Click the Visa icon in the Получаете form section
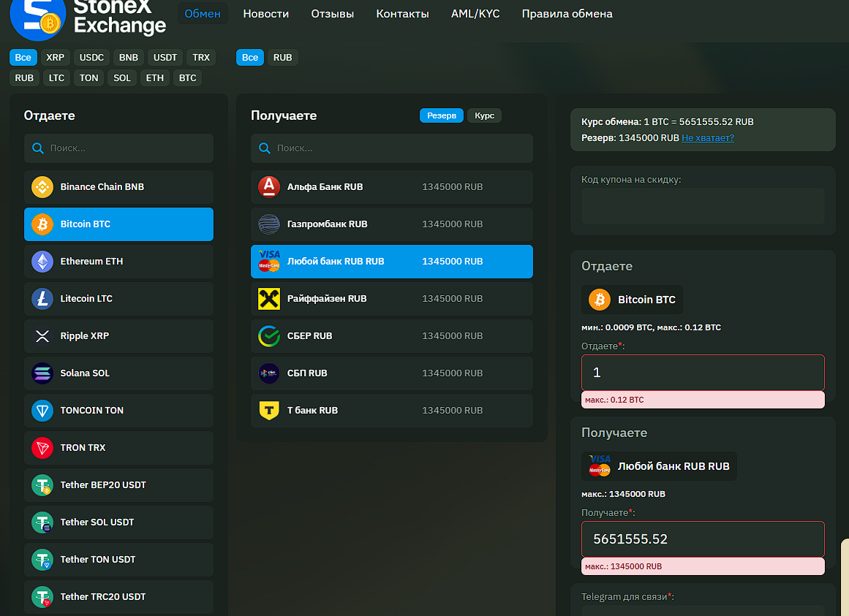 [x=600, y=467]
